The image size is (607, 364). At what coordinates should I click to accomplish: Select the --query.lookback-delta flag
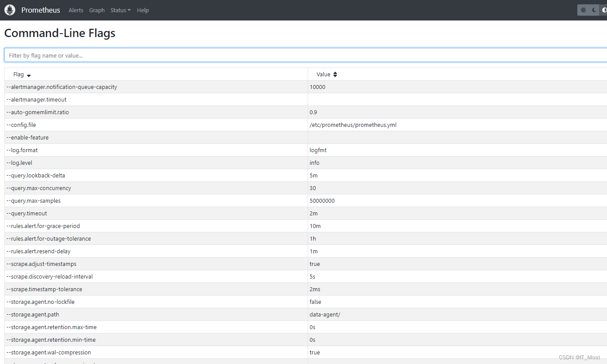pos(36,176)
